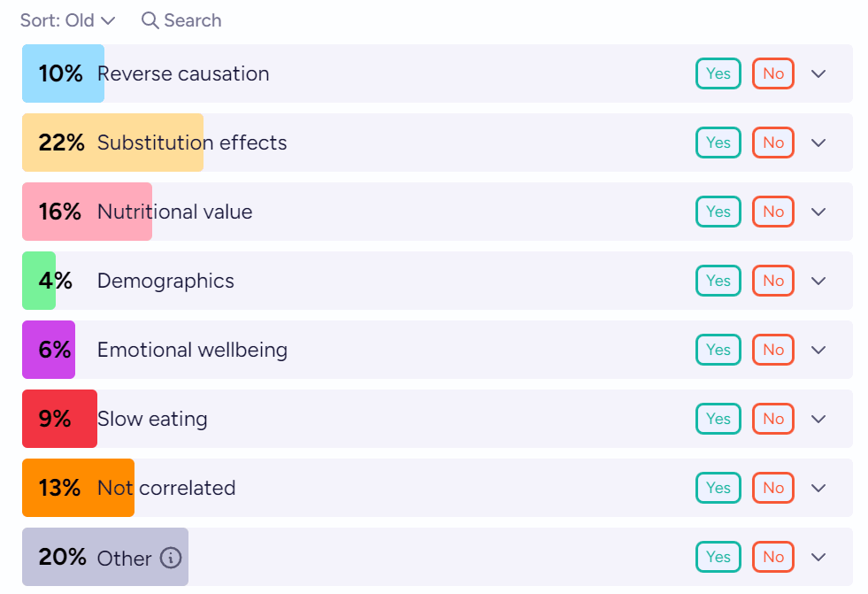Image resolution: width=868 pixels, height=594 pixels.
Task: Click the Search magnifier icon
Action: pyautogui.click(x=150, y=20)
